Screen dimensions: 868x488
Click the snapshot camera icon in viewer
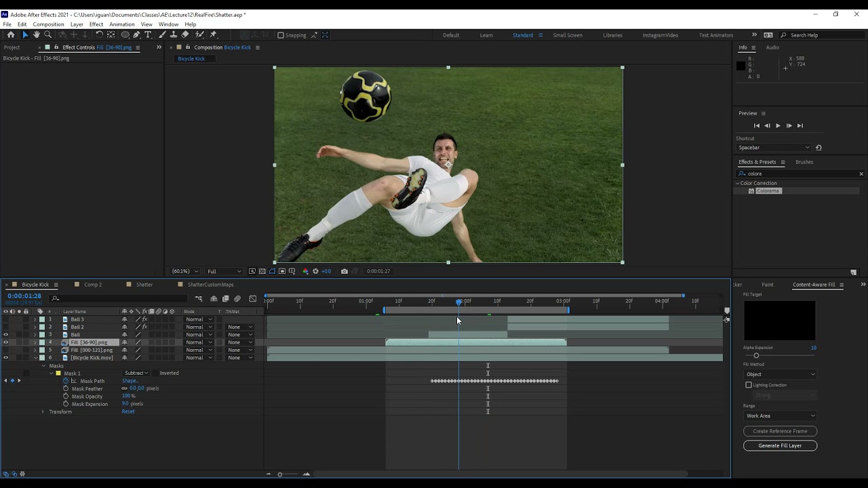click(x=344, y=271)
